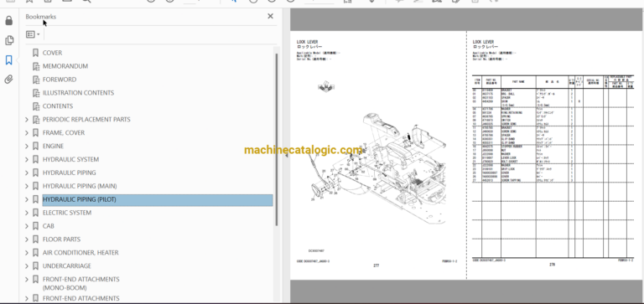This screenshot has width=644, height=304.
Task: Click the bookmarks panel vertical scrollbar
Action: (x=277, y=140)
